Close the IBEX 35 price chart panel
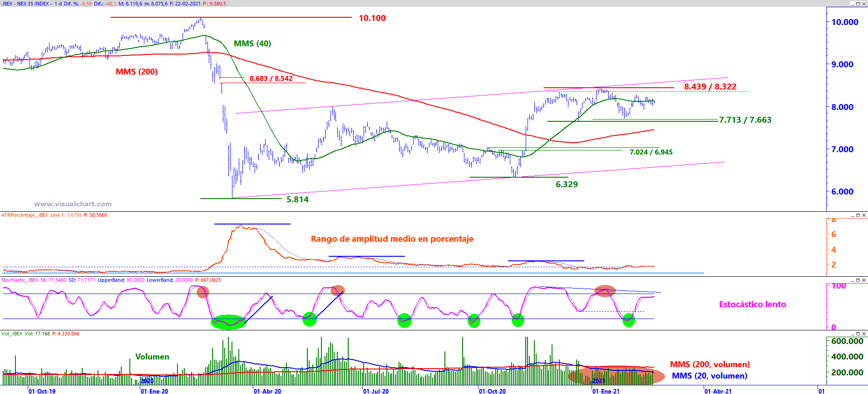 (864, 4)
